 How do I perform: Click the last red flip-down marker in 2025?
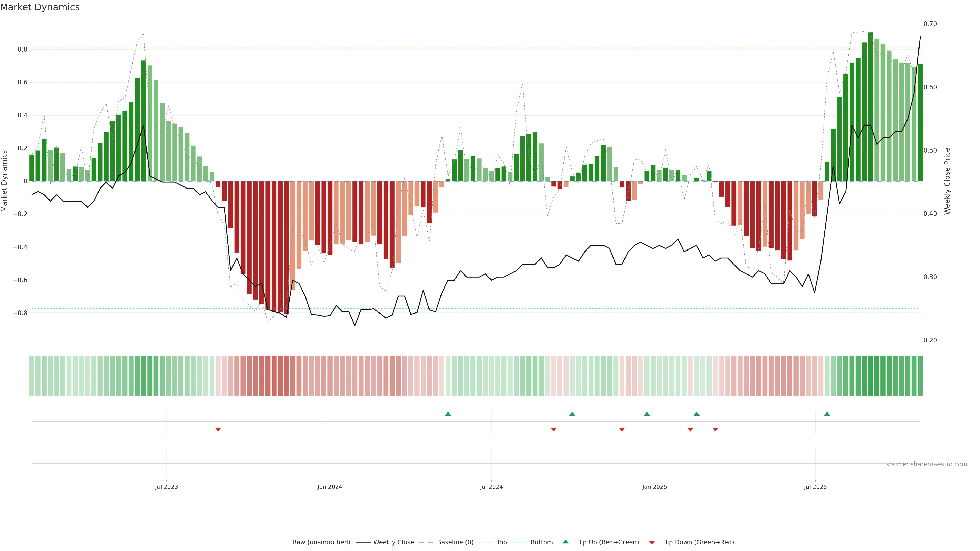[715, 429]
